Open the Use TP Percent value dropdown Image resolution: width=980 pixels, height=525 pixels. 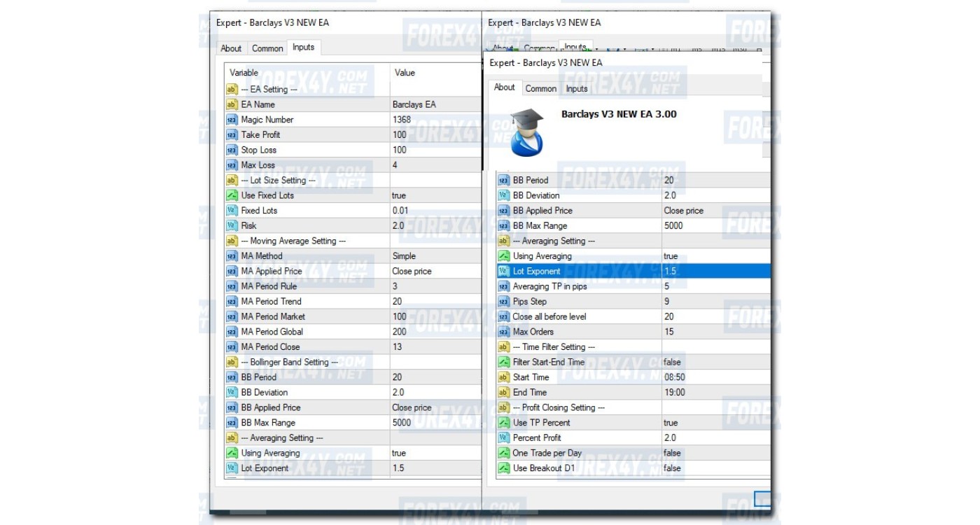(x=714, y=423)
